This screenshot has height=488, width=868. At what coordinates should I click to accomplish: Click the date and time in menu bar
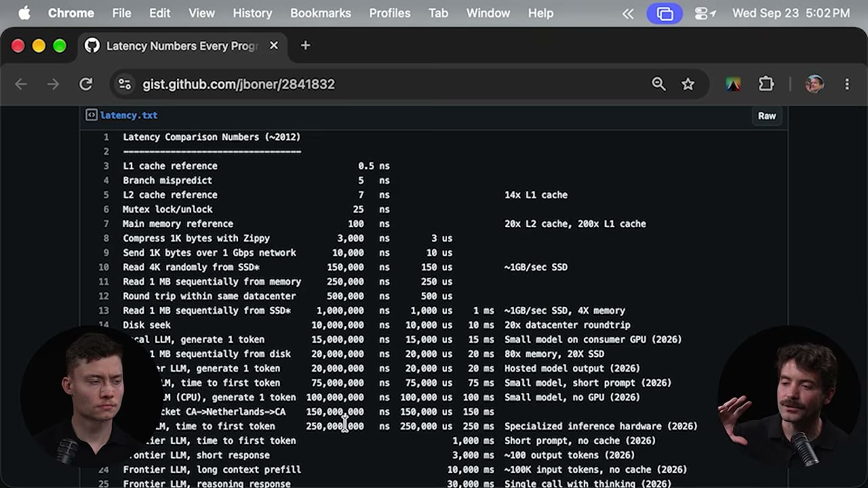pyautogui.click(x=791, y=13)
